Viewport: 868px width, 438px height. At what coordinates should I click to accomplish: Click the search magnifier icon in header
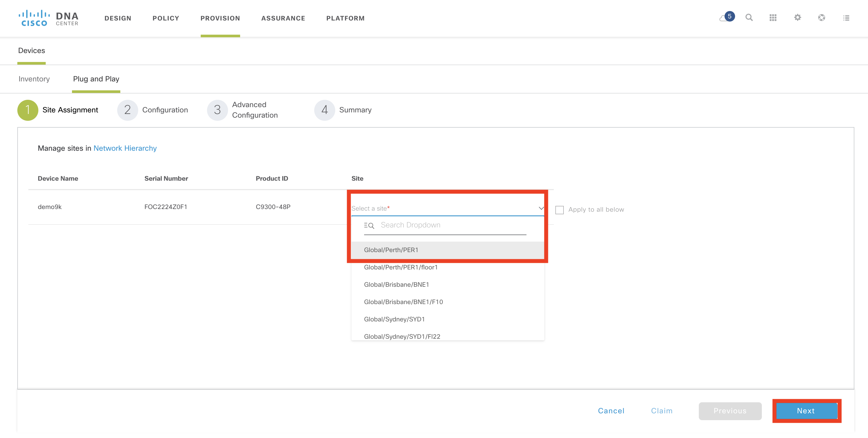(x=749, y=18)
